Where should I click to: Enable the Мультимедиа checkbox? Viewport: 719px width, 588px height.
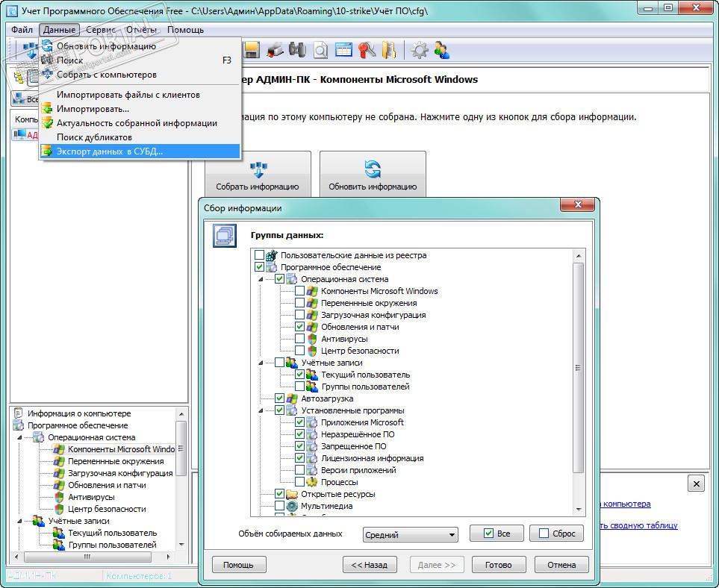[279, 505]
